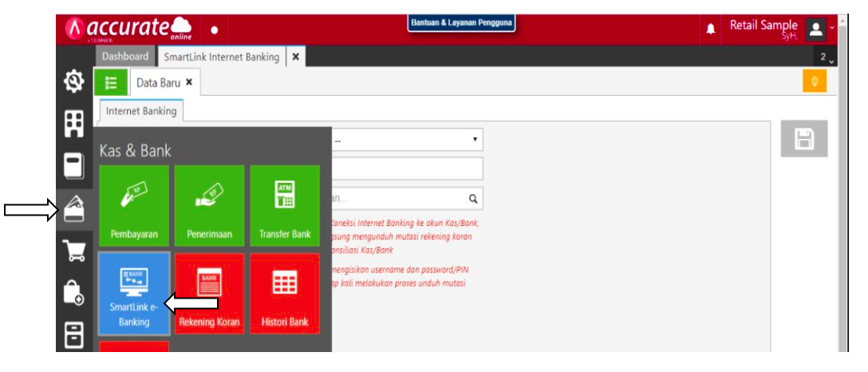
Task: Click the Kas & Bank panel heading
Action: (135, 150)
